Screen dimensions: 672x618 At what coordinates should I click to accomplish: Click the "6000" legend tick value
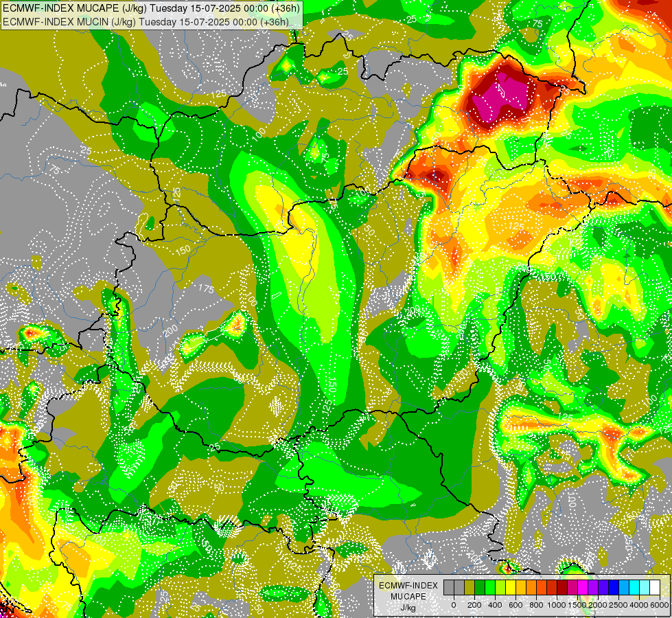pyautogui.click(x=660, y=605)
